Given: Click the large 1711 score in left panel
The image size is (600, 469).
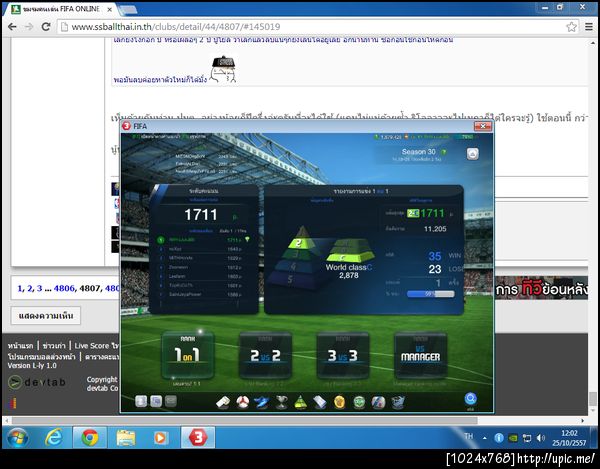Looking at the screenshot, I should coord(201,215).
